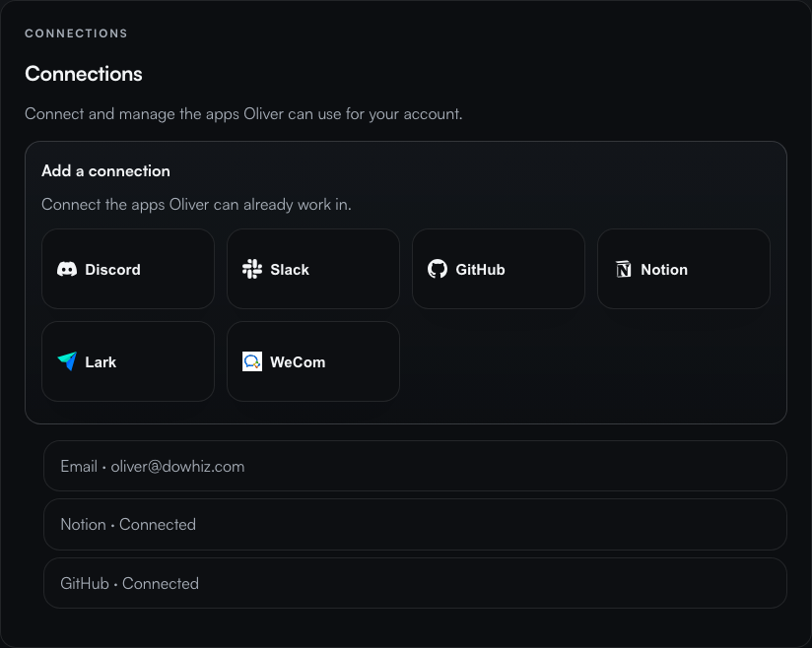Open the GitHub Connected row
The width and height of the screenshot is (812, 648).
click(415, 583)
